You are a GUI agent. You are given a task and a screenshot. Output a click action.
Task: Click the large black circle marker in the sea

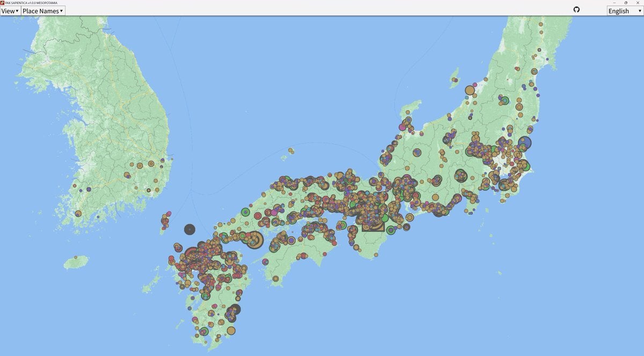tap(189, 229)
